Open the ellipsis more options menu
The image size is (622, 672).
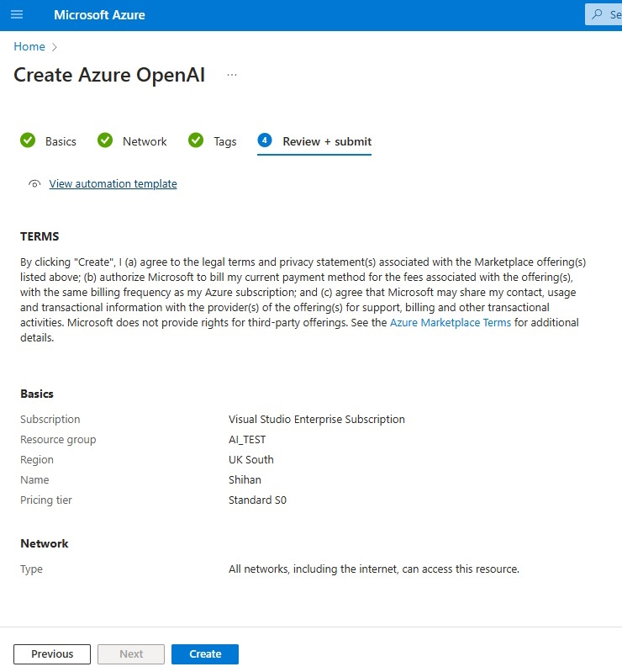click(232, 75)
